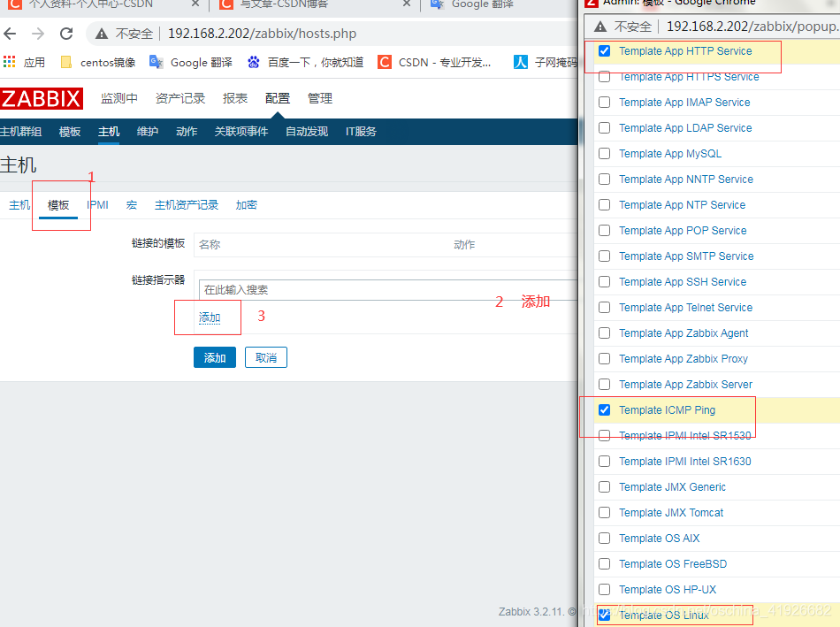Check Template App LDAP Service box
Image resolution: width=840 pixels, height=627 pixels.
click(604, 128)
